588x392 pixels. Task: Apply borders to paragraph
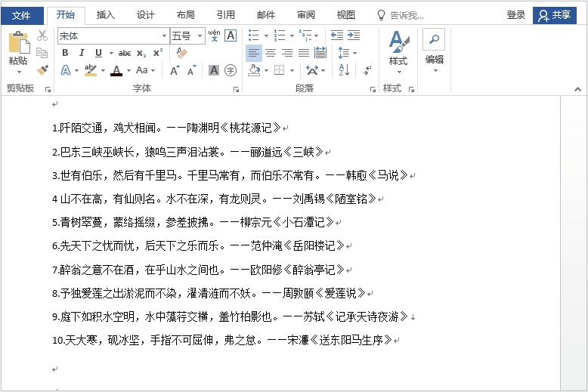(x=280, y=70)
